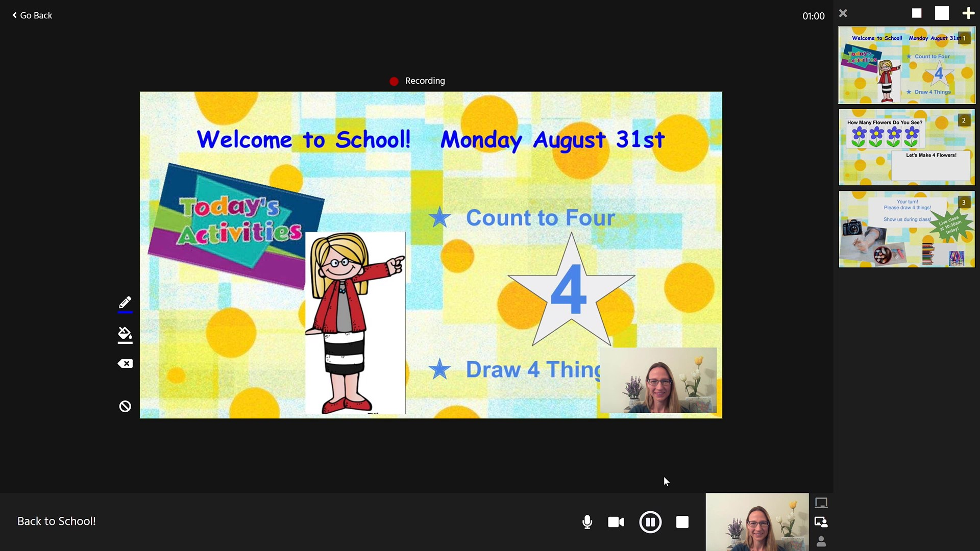Open slide 2 flowers thumbnail
980x551 pixels.
point(906,147)
